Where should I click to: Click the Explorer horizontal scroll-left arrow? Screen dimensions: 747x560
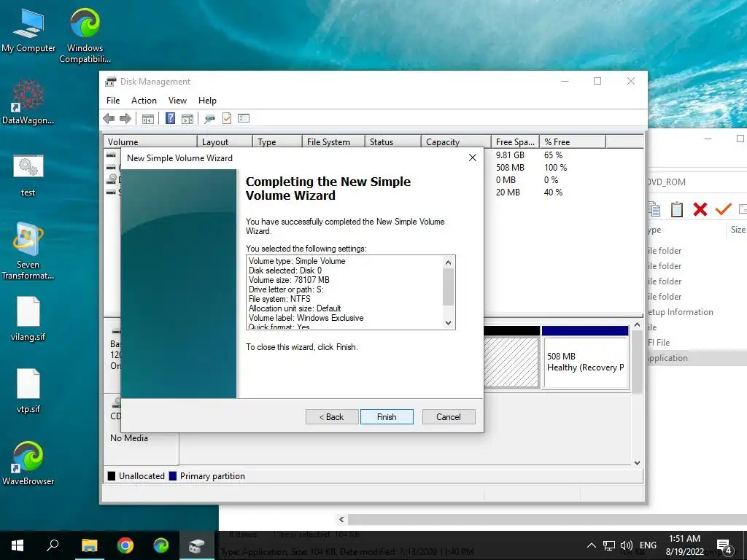(x=341, y=519)
